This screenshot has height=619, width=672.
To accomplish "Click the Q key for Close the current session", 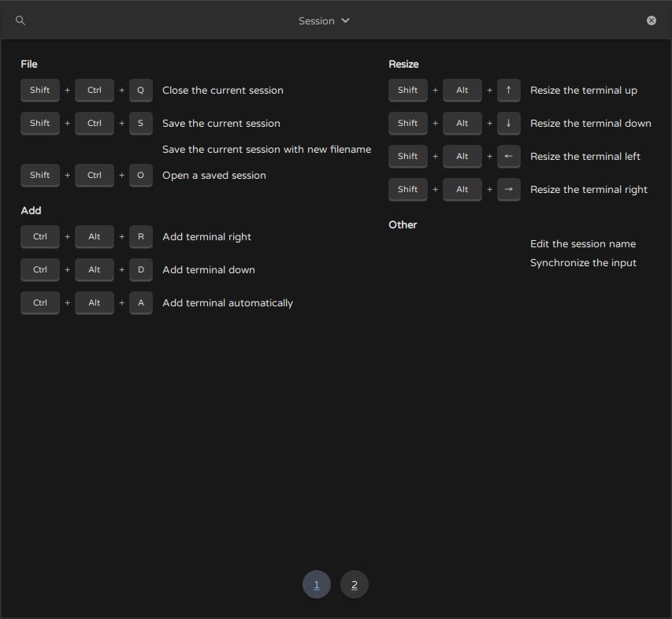I will click(x=140, y=90).
